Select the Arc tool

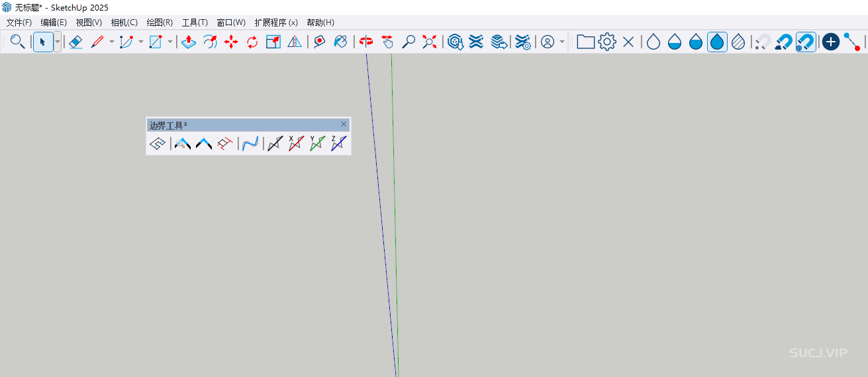[126, 42]
